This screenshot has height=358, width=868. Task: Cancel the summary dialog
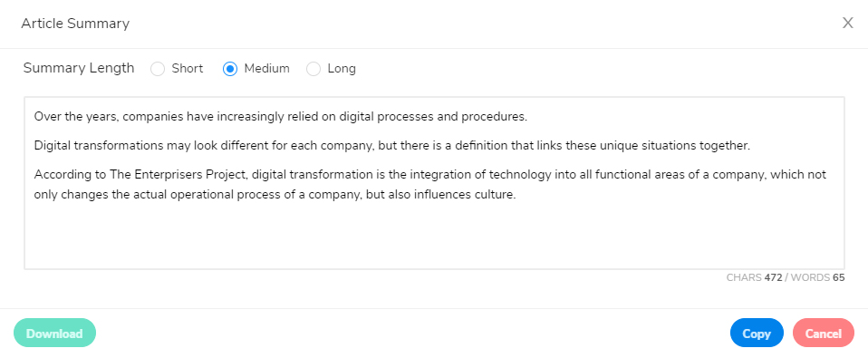pos(824,334)
